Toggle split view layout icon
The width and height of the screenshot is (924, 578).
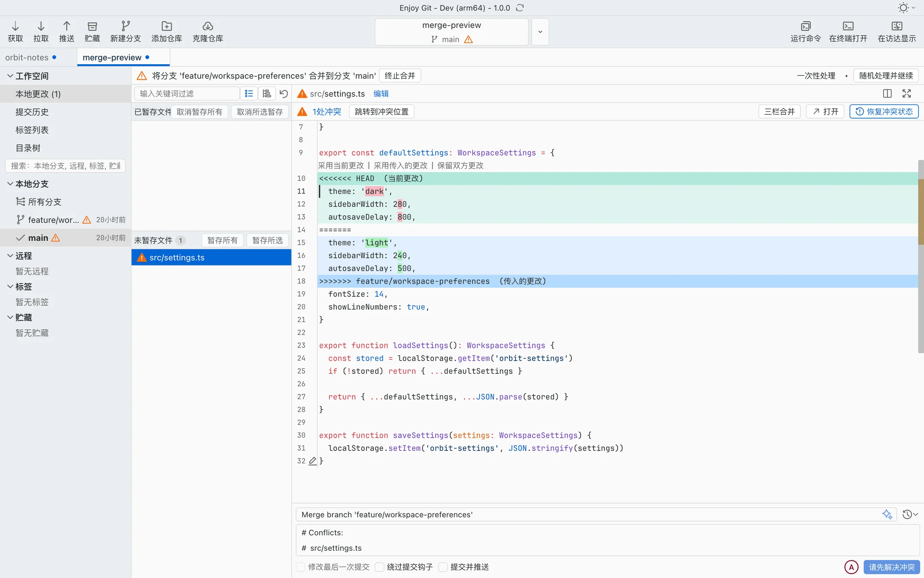tap(887, 93)
